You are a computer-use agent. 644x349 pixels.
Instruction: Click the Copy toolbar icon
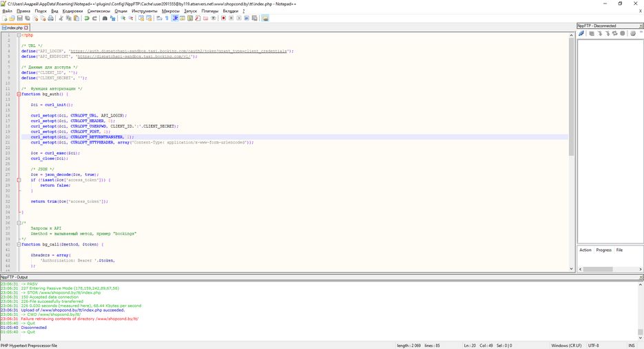(69, 18)
